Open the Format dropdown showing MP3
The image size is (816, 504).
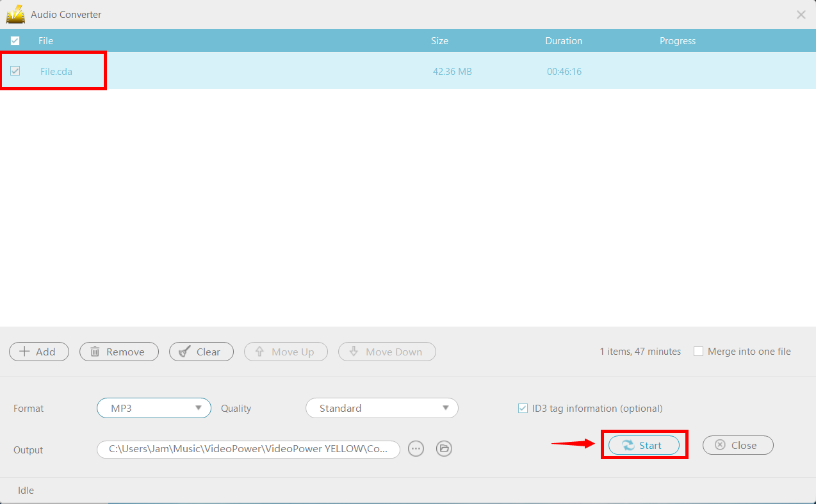pos(154,408)
